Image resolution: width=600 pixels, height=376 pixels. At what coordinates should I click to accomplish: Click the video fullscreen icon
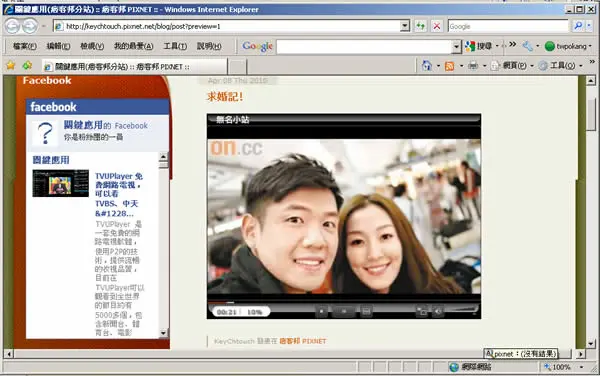pos(422,311)
